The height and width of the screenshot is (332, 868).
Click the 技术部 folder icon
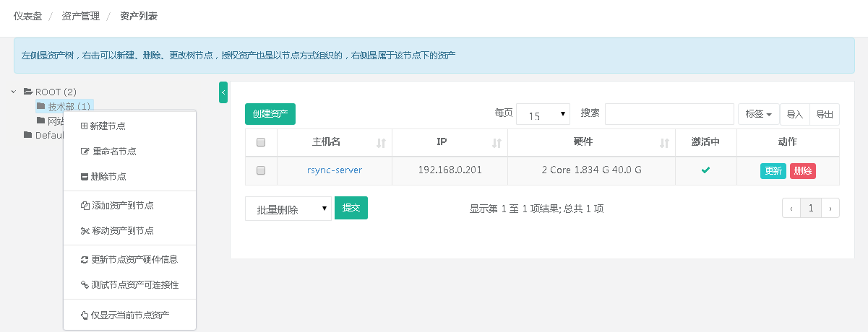pos(41,106)
